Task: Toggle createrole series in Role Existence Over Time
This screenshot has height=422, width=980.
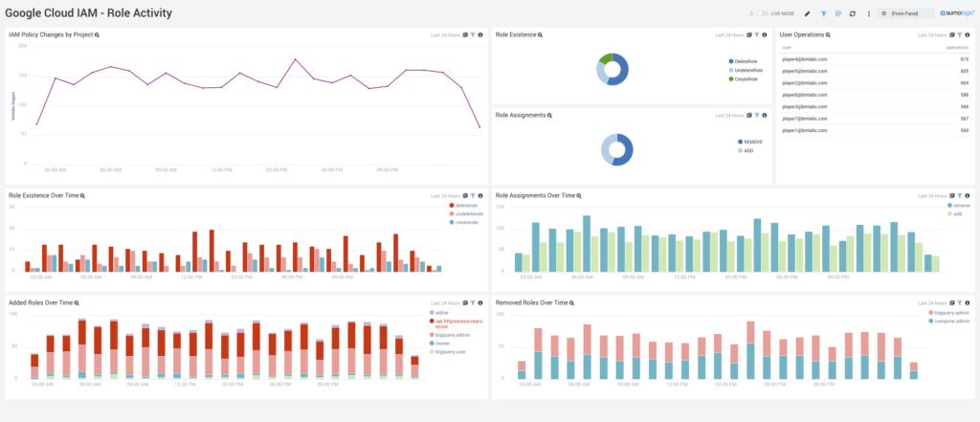Action: coord(463,222)
